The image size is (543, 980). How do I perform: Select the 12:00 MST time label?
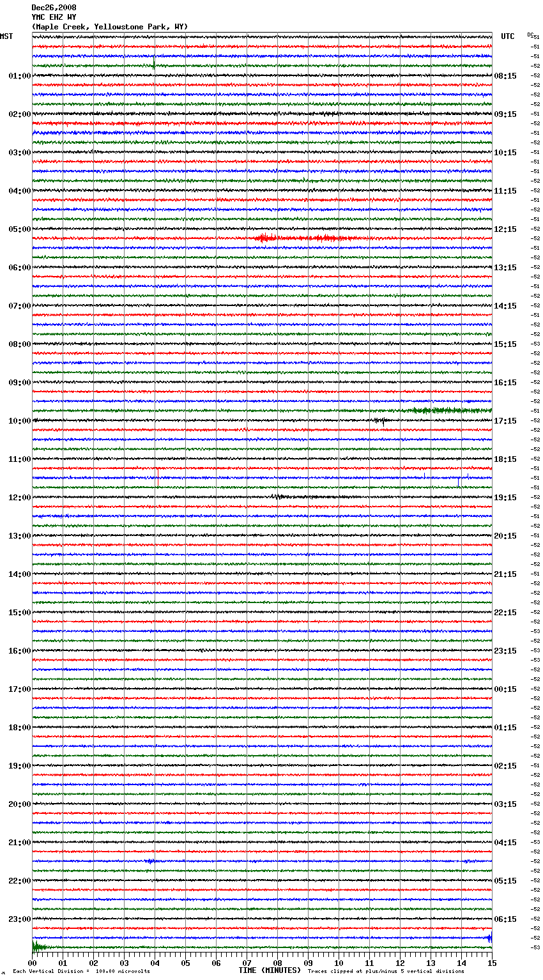click(19, 498)
